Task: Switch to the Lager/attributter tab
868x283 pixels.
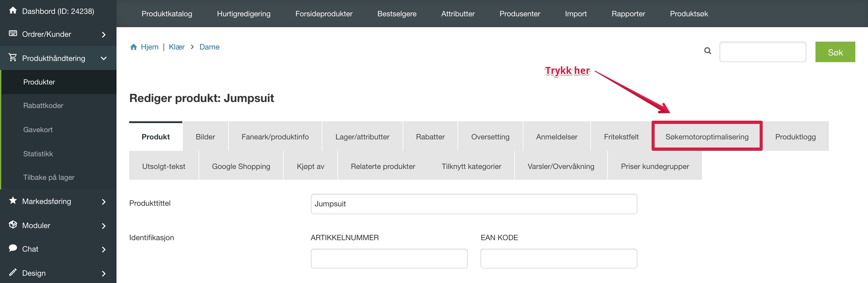Action: coord(362,136)
